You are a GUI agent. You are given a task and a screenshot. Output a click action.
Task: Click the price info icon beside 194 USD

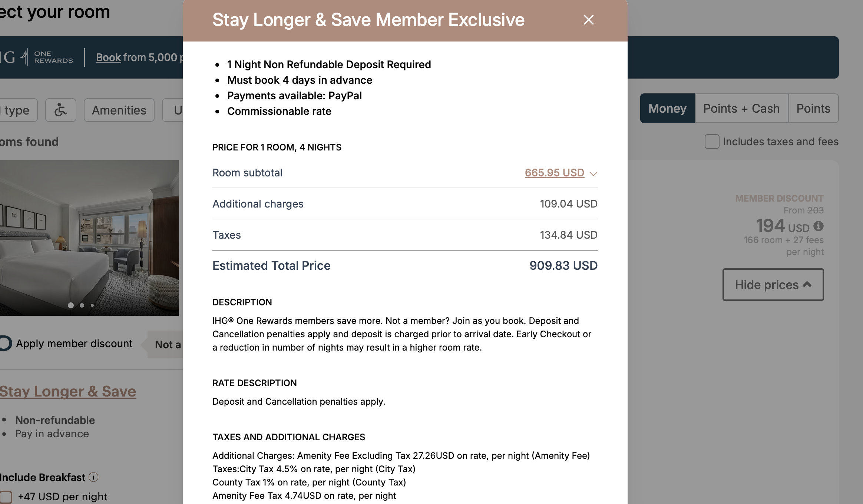tap(819, 226)
